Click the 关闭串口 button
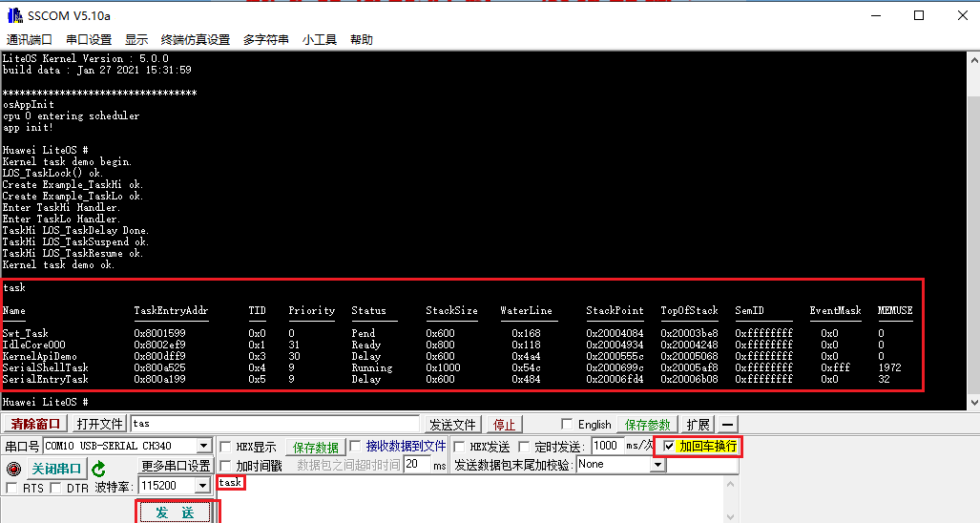 coord(56,469)
